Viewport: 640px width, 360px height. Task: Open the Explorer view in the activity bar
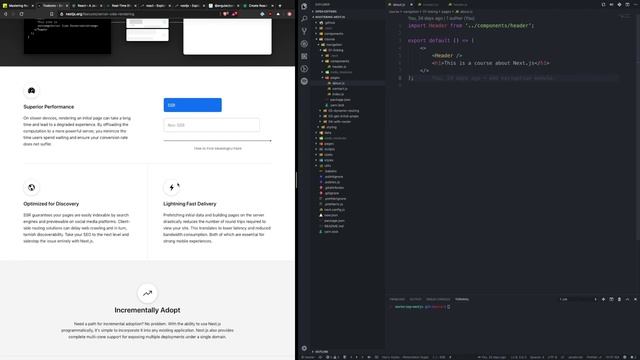(x=304, y=7)
